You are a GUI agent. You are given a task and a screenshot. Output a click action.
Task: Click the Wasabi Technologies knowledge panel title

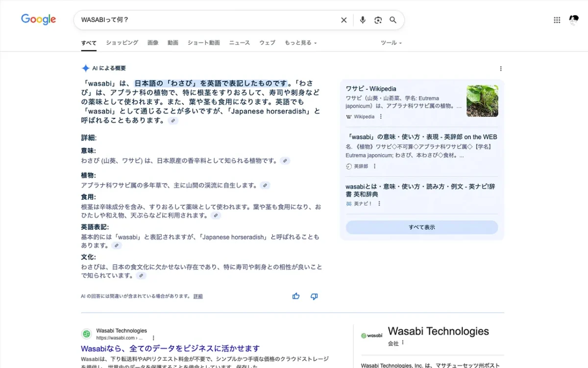click(x=439, y=331)
